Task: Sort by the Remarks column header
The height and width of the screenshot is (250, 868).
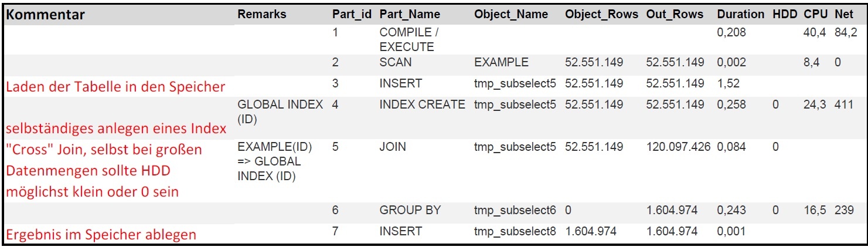Action: pyautogui.click(x=261, y=14)
